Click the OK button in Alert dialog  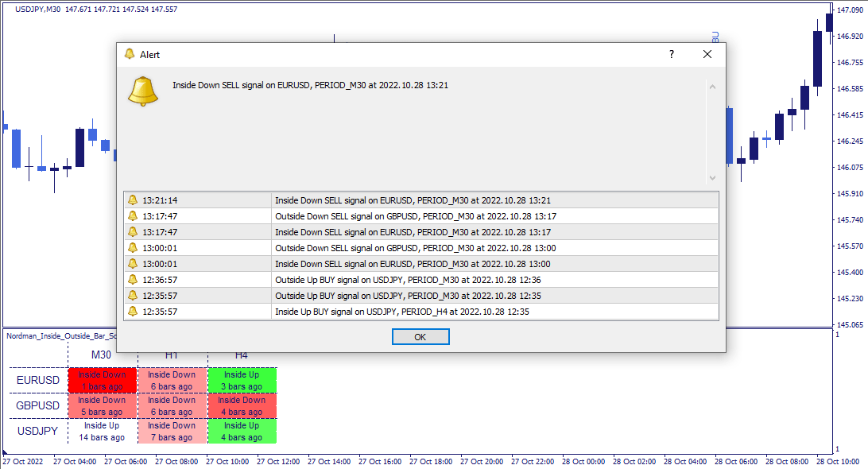(420, 337)
